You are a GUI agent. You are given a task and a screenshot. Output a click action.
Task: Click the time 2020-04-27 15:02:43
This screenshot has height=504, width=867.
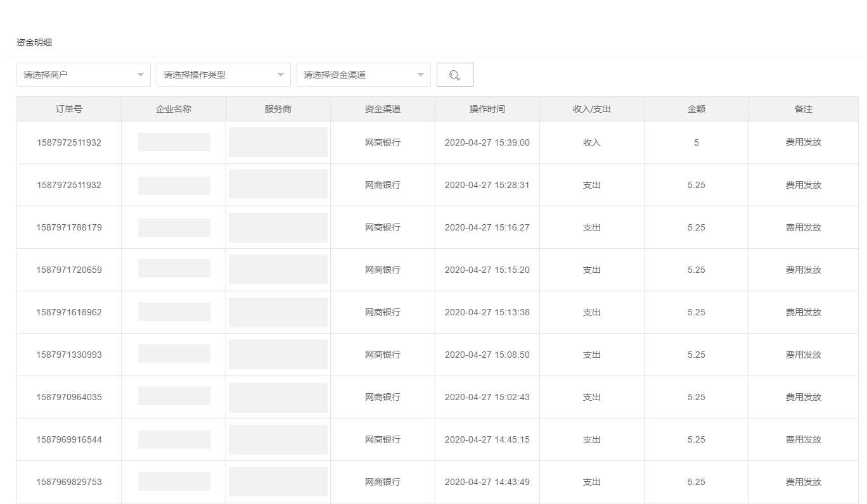pyautogui.click(x=487, y=397)
